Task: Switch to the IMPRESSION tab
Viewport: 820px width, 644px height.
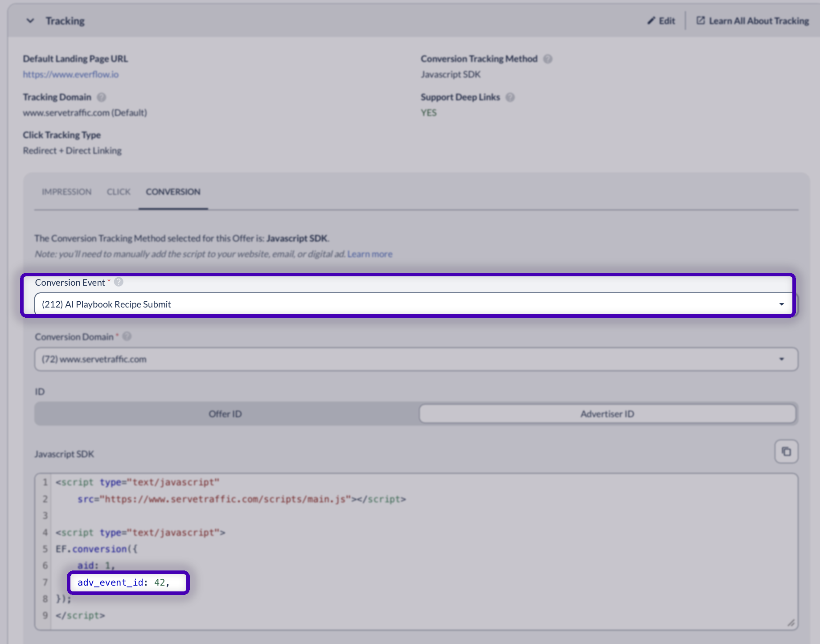Action: [67, 192]
